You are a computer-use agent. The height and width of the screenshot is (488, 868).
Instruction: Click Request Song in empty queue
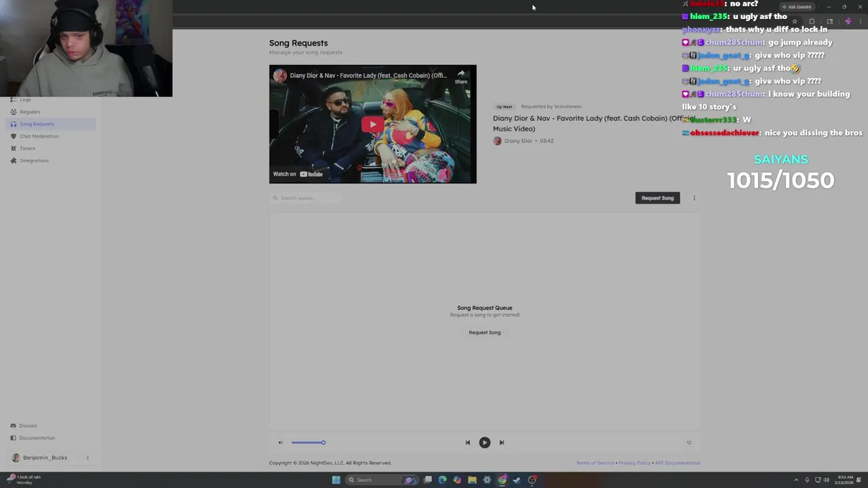coord(484,333)
